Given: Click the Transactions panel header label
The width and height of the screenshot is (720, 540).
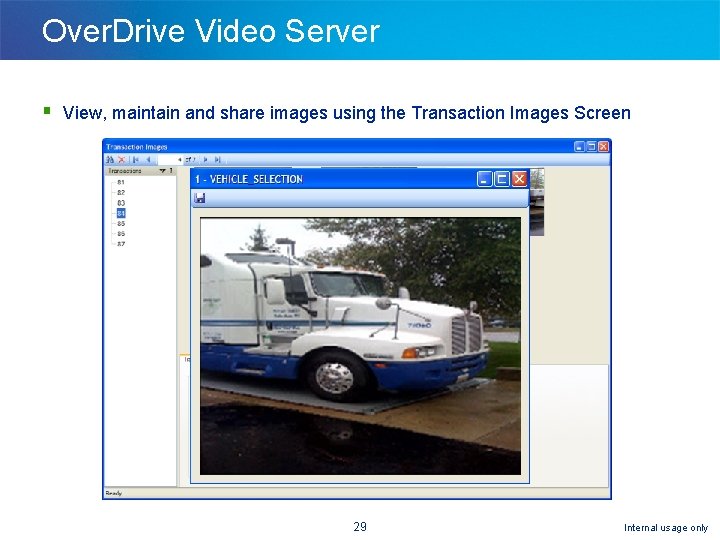Looking at the screenshot, I should pos(125,170).
